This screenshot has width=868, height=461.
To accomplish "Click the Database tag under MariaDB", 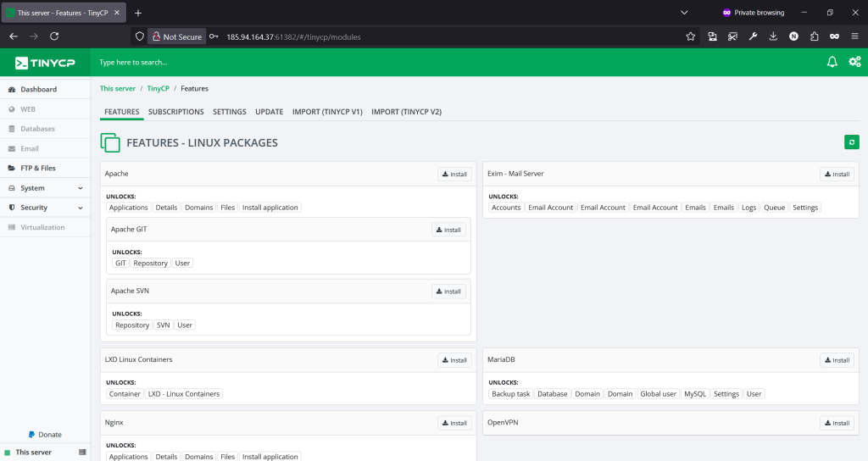I will [553, 394].
